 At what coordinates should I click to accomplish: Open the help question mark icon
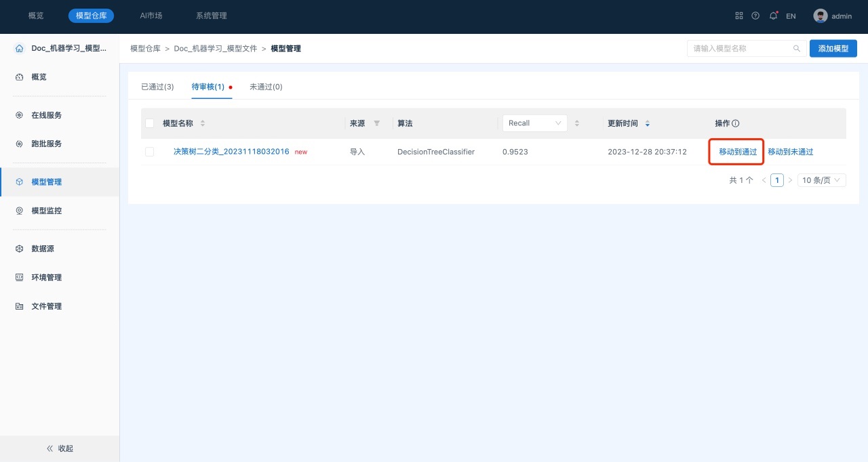pos(755,16)
